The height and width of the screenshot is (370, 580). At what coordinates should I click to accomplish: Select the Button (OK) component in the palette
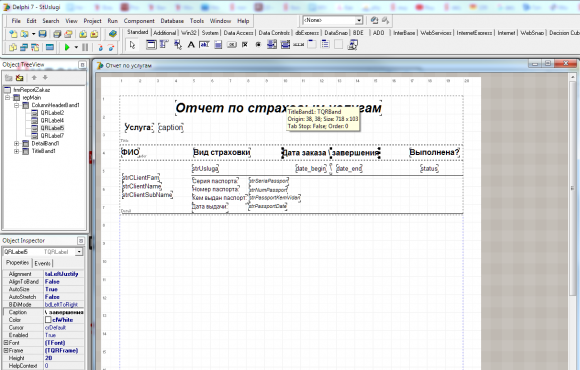[232, 45]
